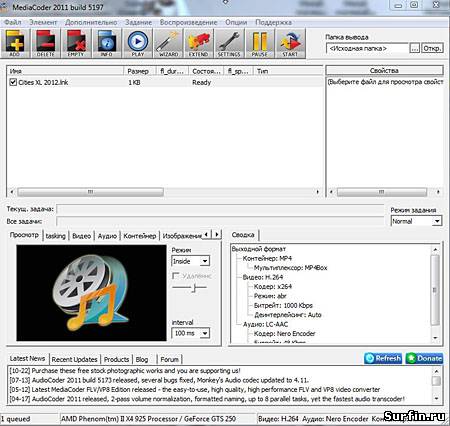This screenshot has height=426, width=450.
Task: Open the INFO toolbar icon
Action: pyautogui.click(x=107, y=44)
